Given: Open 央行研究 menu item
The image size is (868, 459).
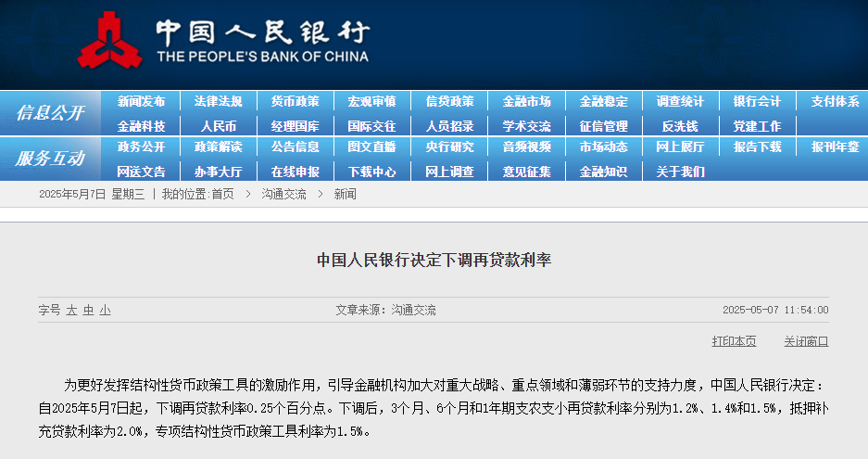Looking at the screenshot, I should click(449, 147).
